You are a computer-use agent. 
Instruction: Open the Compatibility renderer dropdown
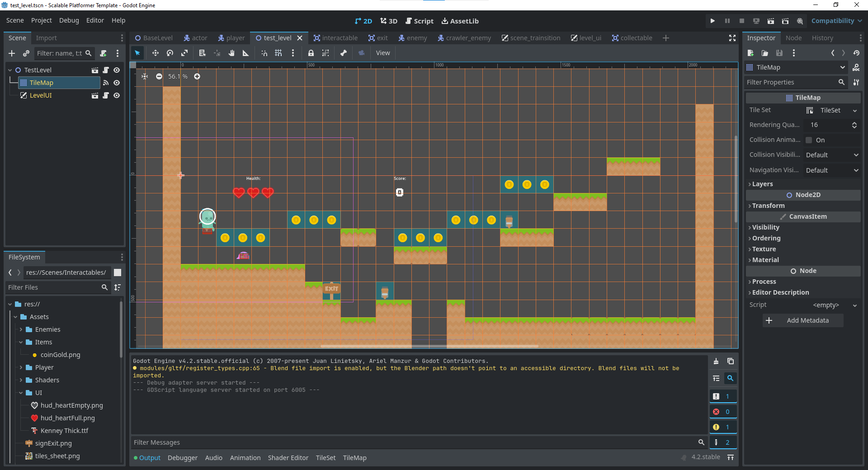click(836, 21)
